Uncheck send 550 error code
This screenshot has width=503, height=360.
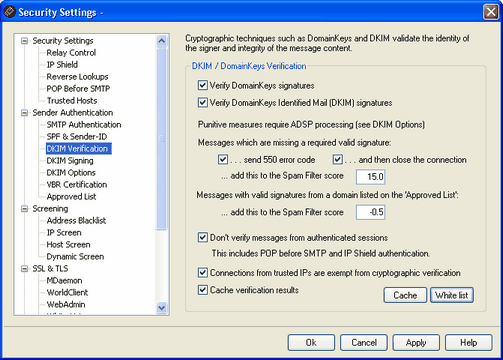click(x=223, y=159)
